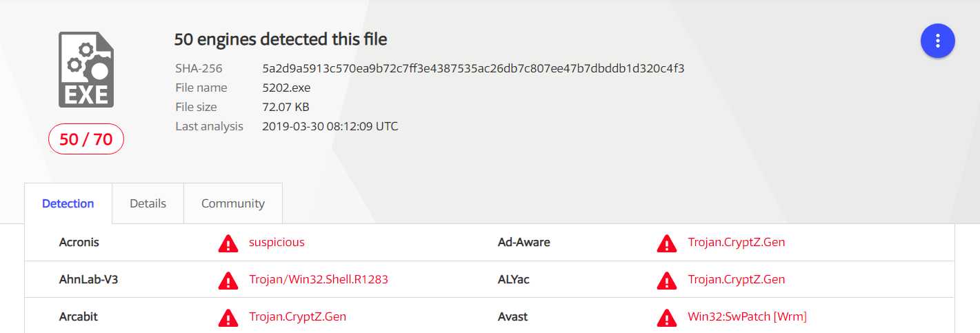The height and width of the screenshot is (333, 980).
Task: Click the Trojan/Win32.Shell.R1283 detection label
Action: tap(319, 279)
